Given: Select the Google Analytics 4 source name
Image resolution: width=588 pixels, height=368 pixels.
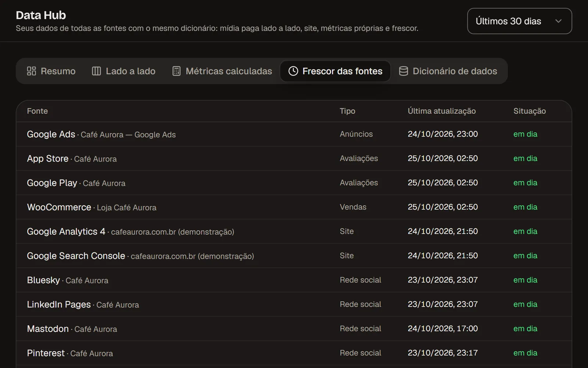Looking at the screenshot, I should pyautogui.click(x=66, y=231).
